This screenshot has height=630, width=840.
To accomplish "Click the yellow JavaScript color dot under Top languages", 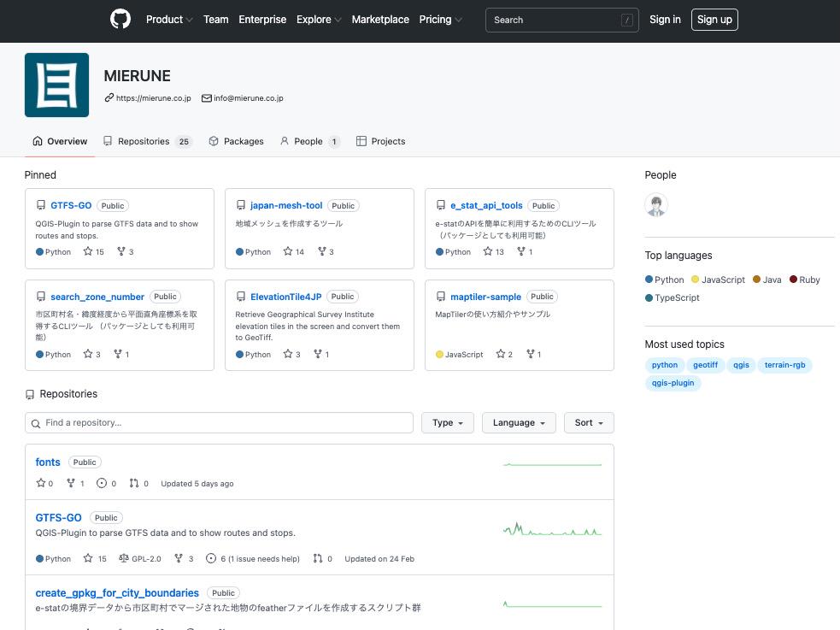I will point(694,280).
